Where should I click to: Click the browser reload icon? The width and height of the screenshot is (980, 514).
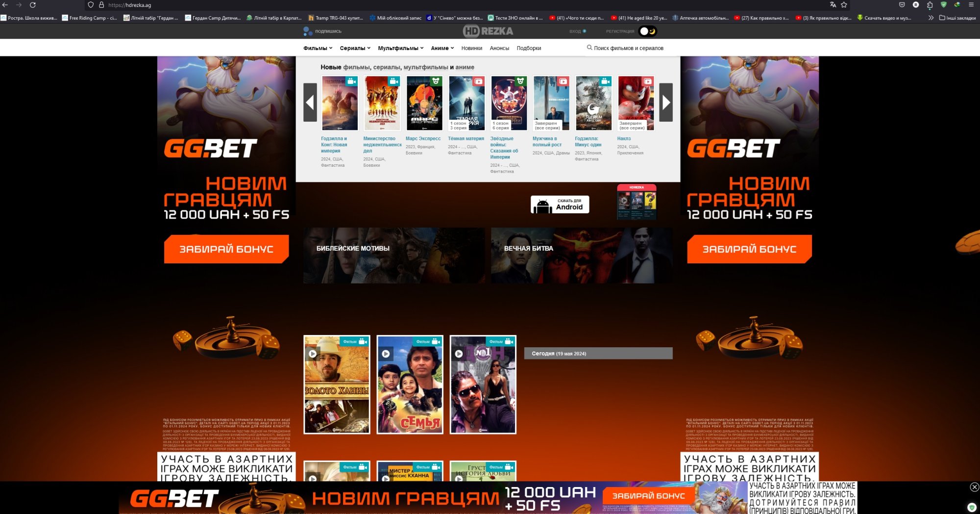tap(33, 5)
